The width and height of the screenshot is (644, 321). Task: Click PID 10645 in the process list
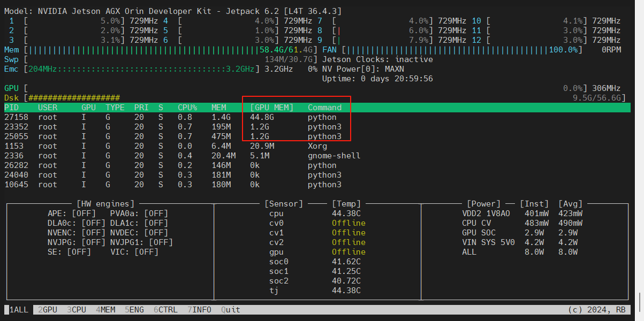click(16, 185)
